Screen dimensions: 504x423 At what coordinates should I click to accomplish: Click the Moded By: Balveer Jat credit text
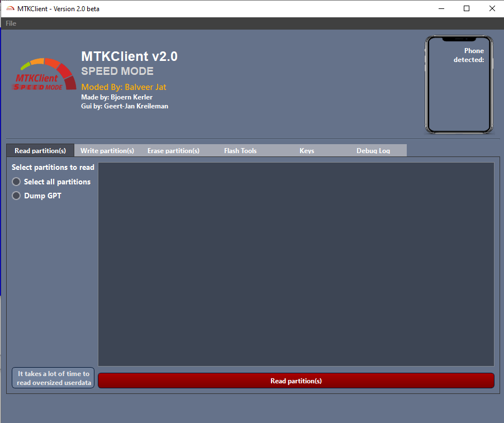[123, 87]
